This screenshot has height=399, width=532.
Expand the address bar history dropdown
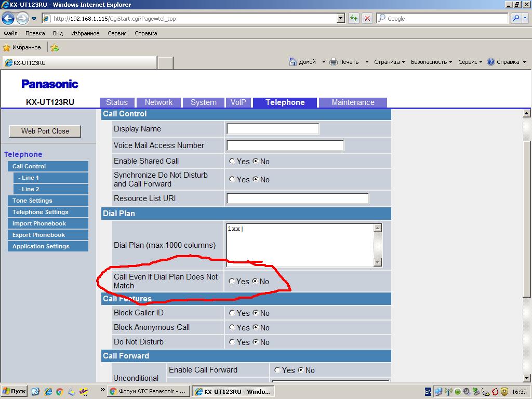(x=341, y=18)
